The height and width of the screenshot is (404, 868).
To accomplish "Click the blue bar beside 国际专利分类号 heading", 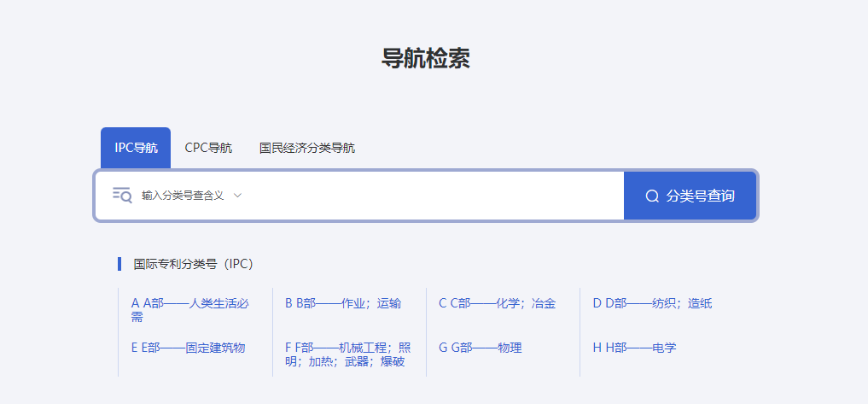I will pos(119,264).
